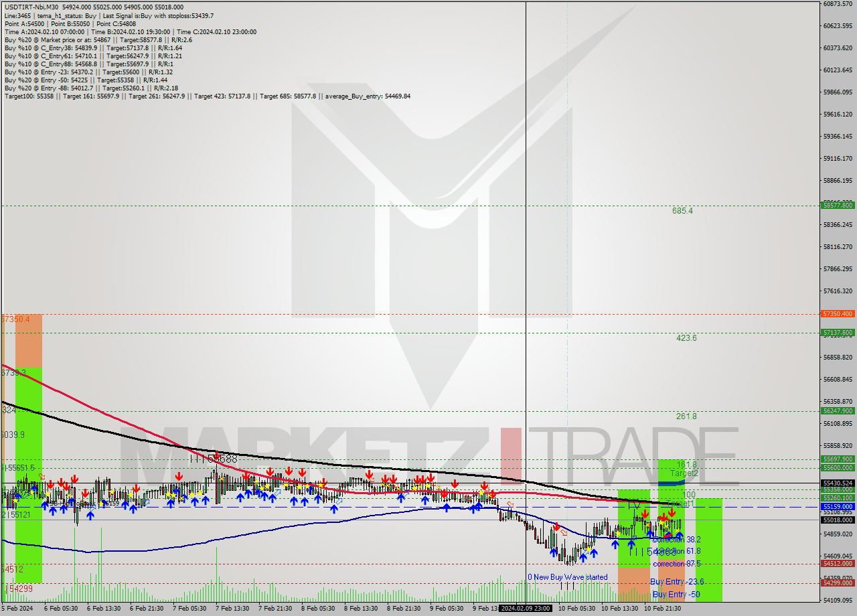Viewport: 857px width, 616px height.
Task: Select the Buy %10 @ C_Entry38 line
Action: pyautogui.click(x=93, y=48)
